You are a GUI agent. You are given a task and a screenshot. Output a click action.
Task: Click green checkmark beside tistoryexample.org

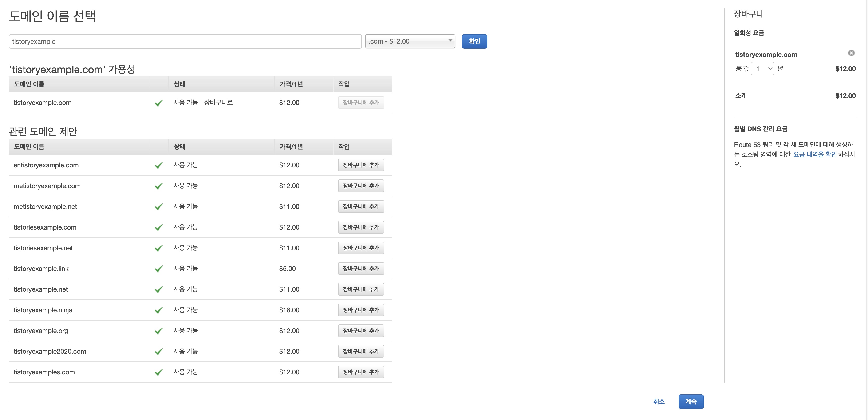pyautogui.click(x=158, y=331)
